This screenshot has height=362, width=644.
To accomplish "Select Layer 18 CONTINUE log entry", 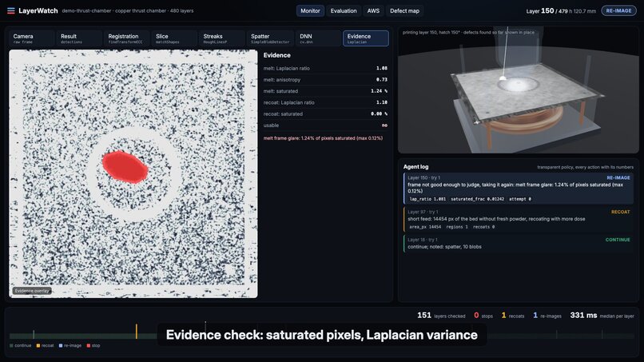I will tap(519, 243).
